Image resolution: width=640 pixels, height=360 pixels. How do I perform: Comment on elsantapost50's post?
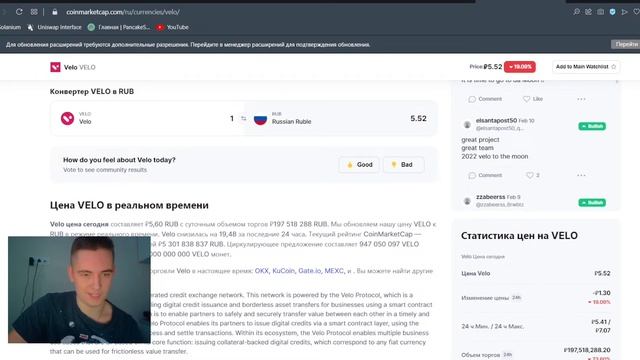[485, 175]
